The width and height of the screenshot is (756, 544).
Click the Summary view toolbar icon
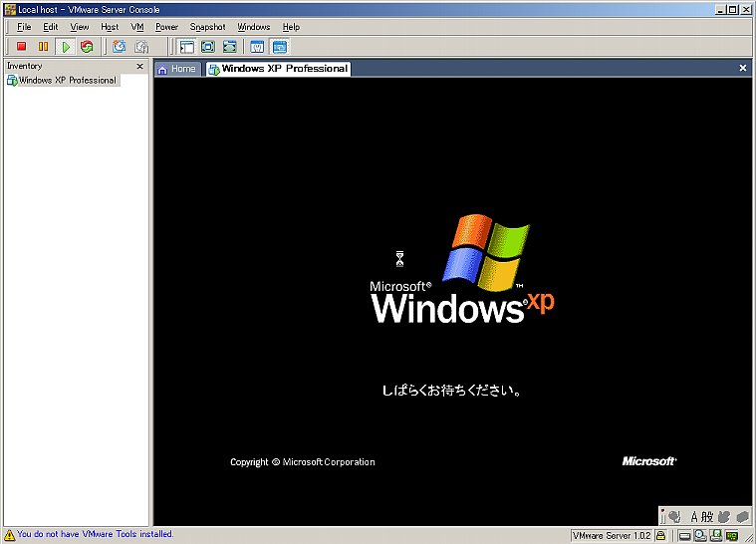pyautogui.click(x=257, y=46)
